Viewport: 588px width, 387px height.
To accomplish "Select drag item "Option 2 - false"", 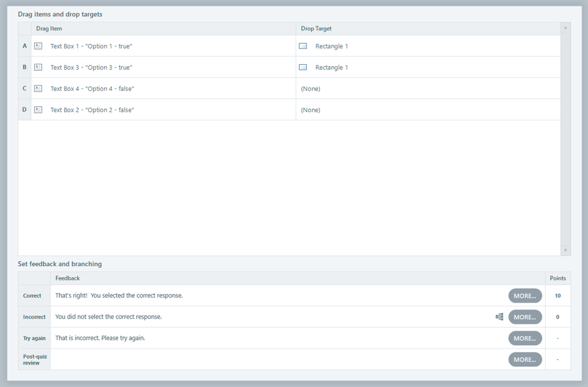I will point(164,110).
